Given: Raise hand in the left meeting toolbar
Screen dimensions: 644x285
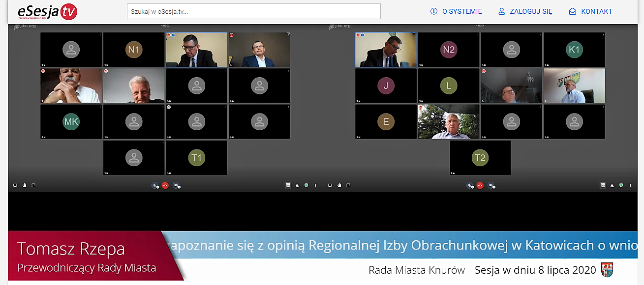Looking at the screenshot, I should coord(24,185).
